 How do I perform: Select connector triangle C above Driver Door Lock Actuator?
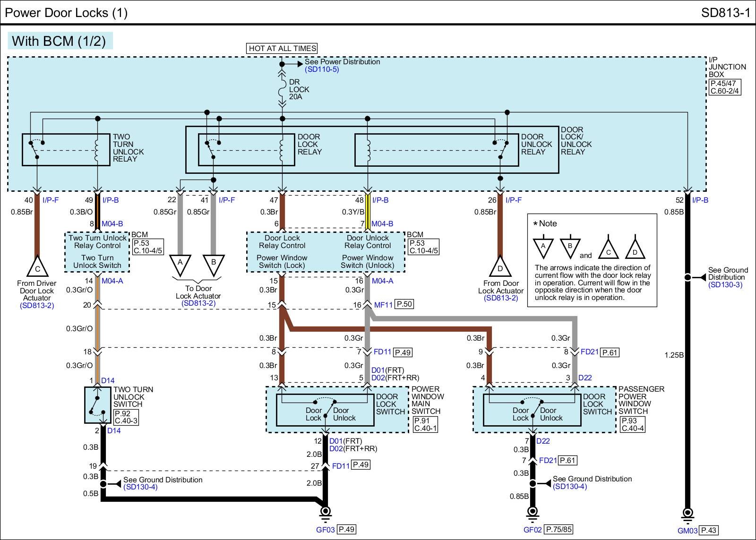pos(37,268)
